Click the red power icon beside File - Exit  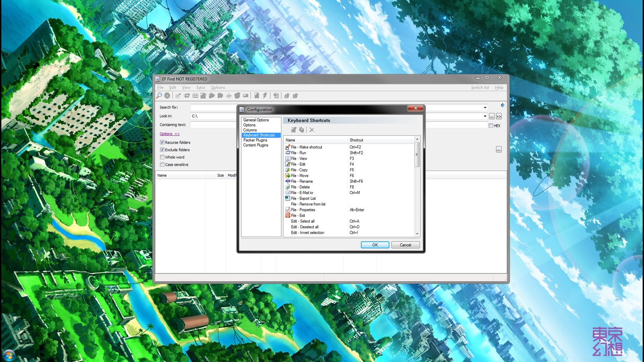[x=288, y=215]
